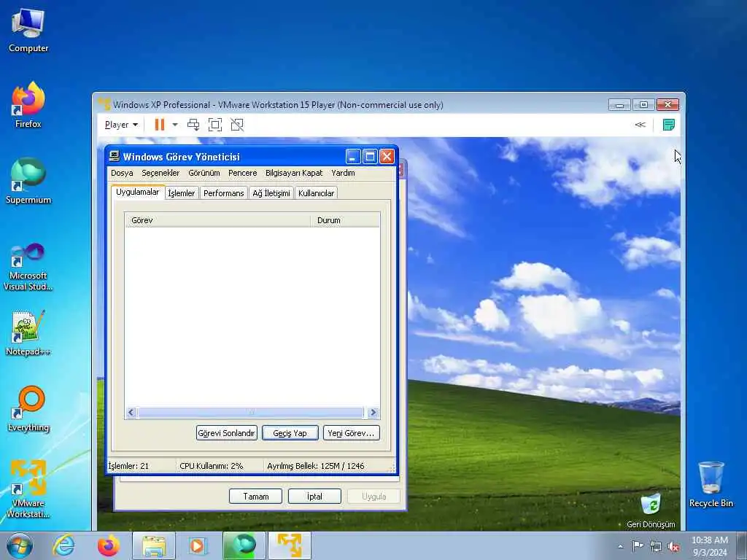This screenshot has width=747, height=560.
Task: Open the Action Center flag tray icon
Action: click(638, 546)
